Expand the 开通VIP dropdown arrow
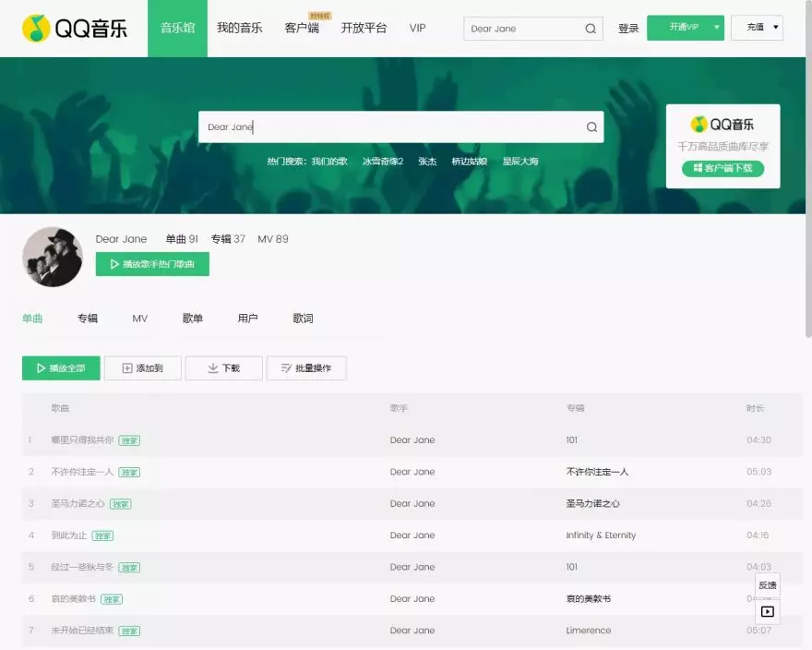This screenshot has height=650, width=812. point(717,28)
